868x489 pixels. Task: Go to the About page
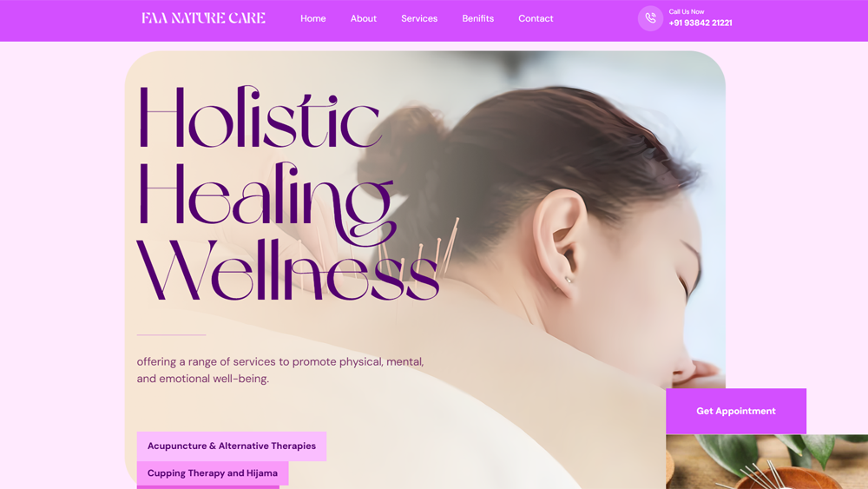363,18
